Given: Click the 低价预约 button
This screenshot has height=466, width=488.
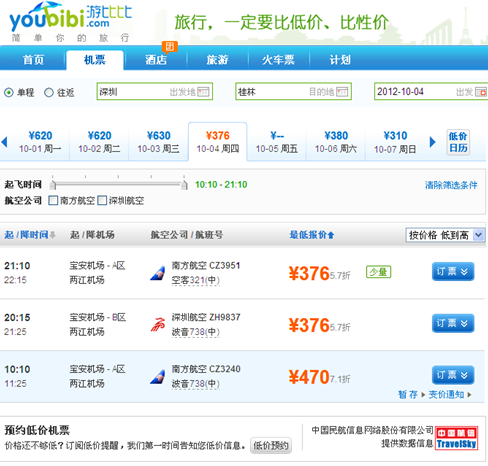Looking at the screenshot, I should click(x=271, y=445).
